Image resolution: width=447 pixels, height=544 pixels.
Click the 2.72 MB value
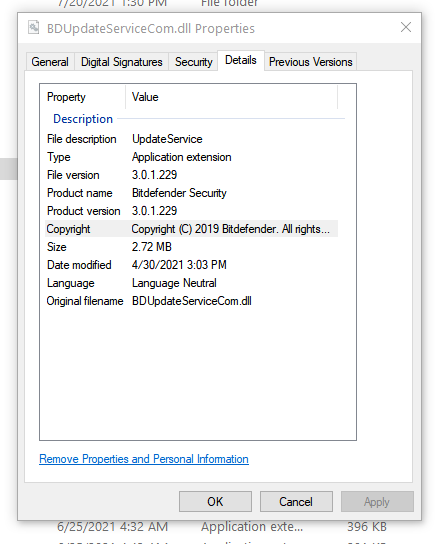152,247
